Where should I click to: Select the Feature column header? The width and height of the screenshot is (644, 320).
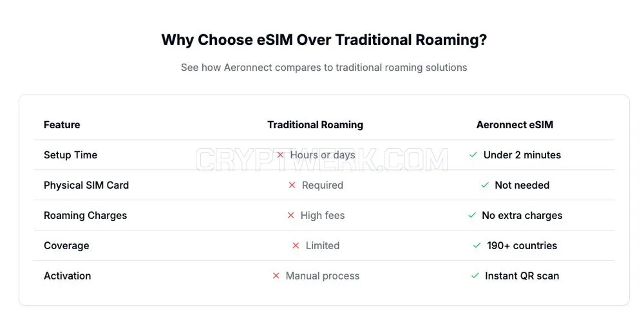62,124
